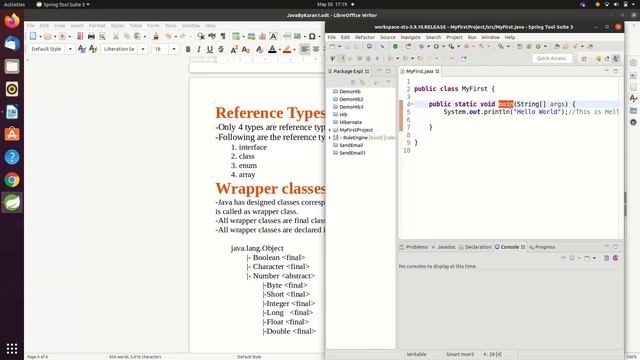Click Find & Replace icon in Writer toolbar
This screenshot has height=360, width=640.
(x=201, y=36)
